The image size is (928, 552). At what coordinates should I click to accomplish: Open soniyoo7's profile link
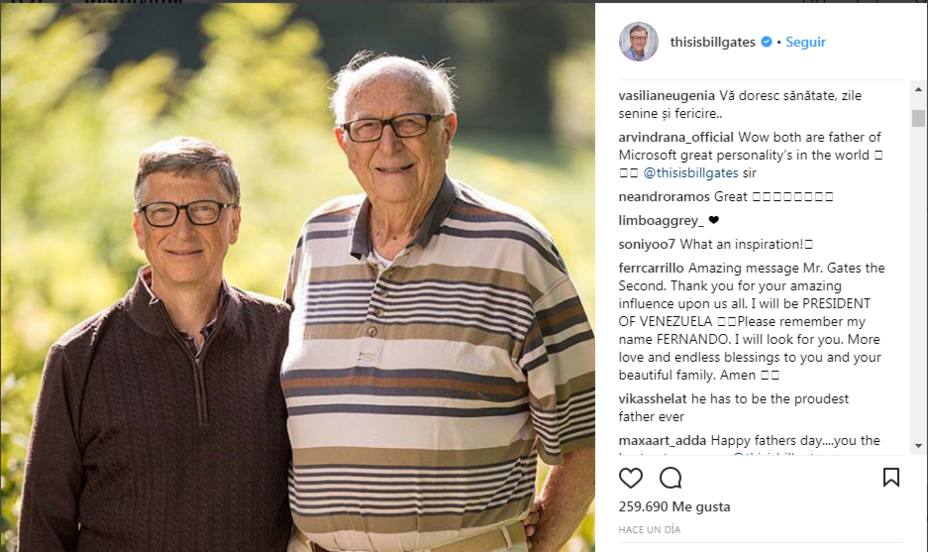click(x=647, y=244)
